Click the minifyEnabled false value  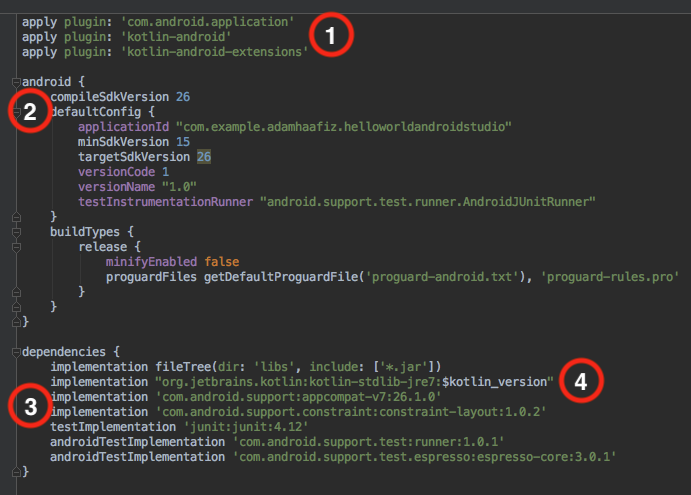click(222, 262)
